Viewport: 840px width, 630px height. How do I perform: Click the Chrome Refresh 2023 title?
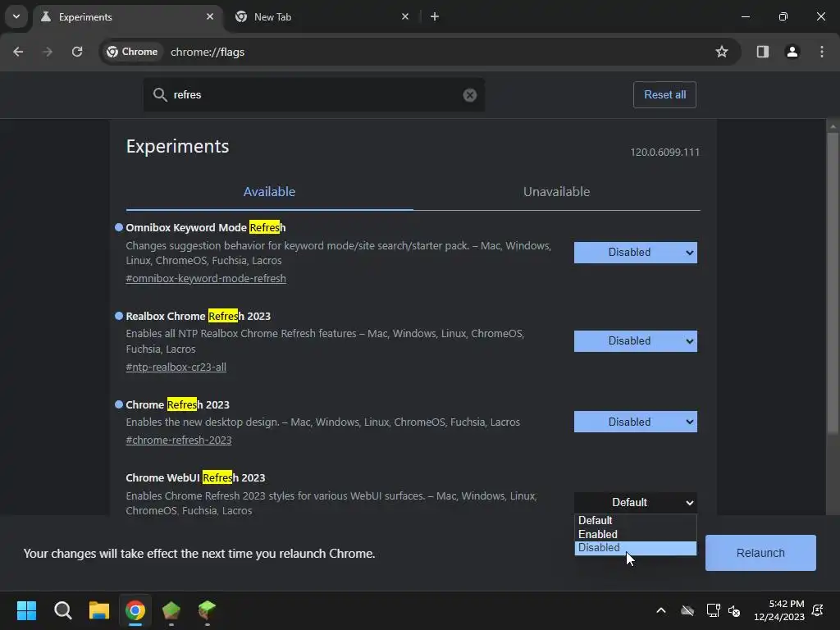pos(177,404)
